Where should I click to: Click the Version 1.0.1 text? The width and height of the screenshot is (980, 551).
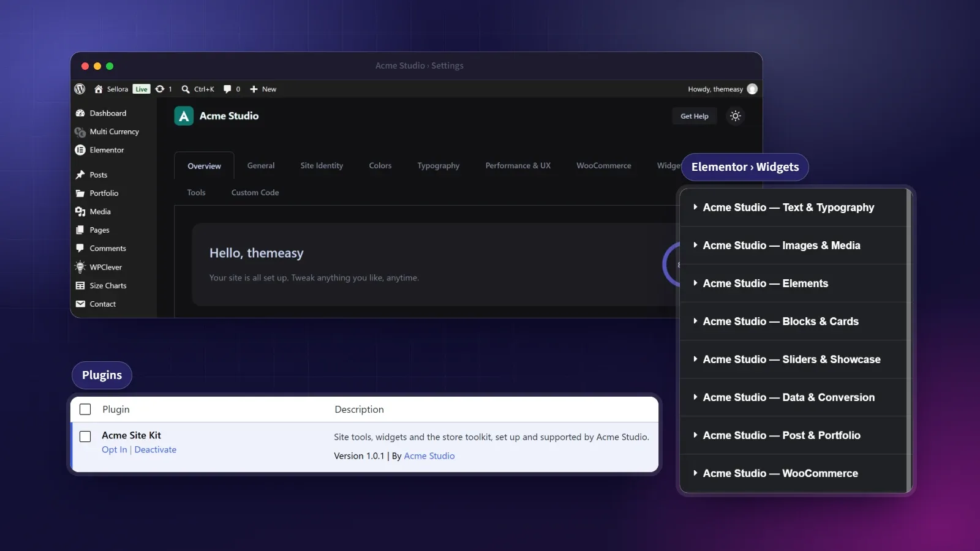point(359,456)
